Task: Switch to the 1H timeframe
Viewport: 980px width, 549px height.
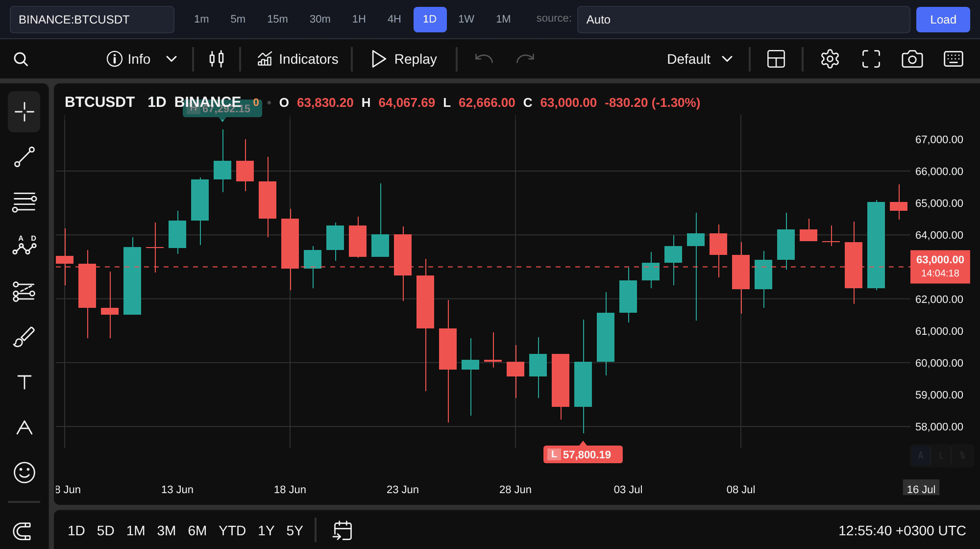Action: (359, 19)
